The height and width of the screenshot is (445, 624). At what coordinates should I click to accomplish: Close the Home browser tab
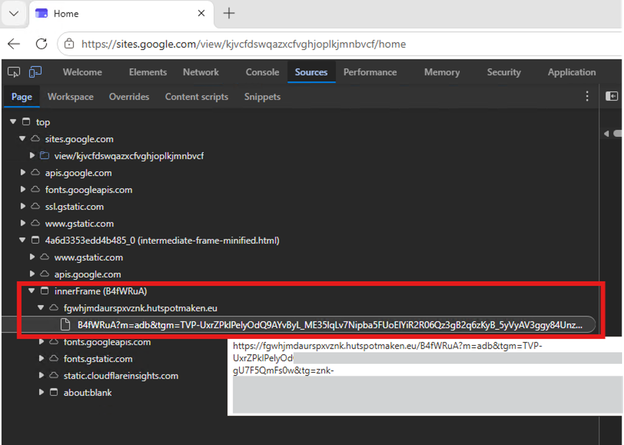point(201,13)
